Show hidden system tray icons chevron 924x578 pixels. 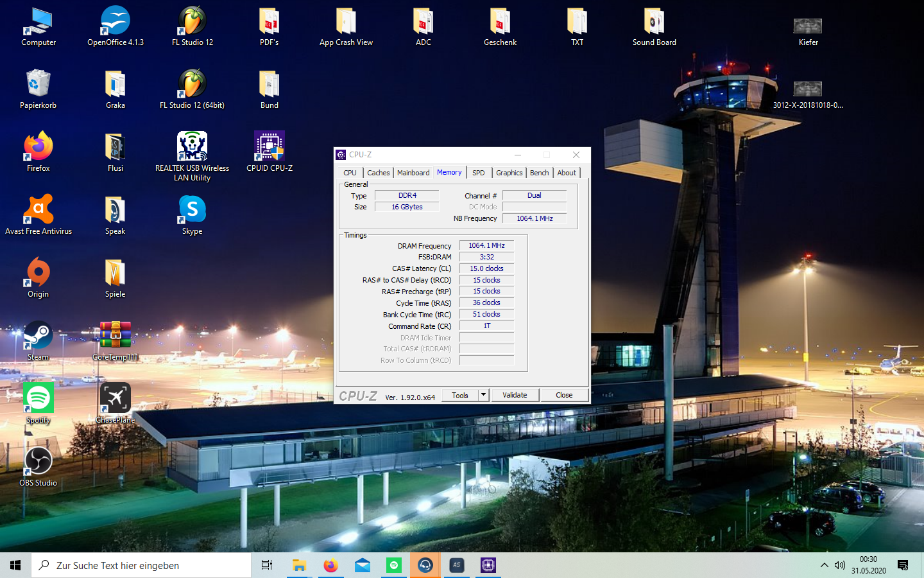[824, 565]
